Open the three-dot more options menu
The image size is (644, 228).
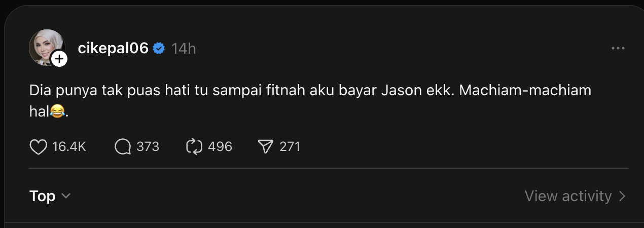coord(618,48)
